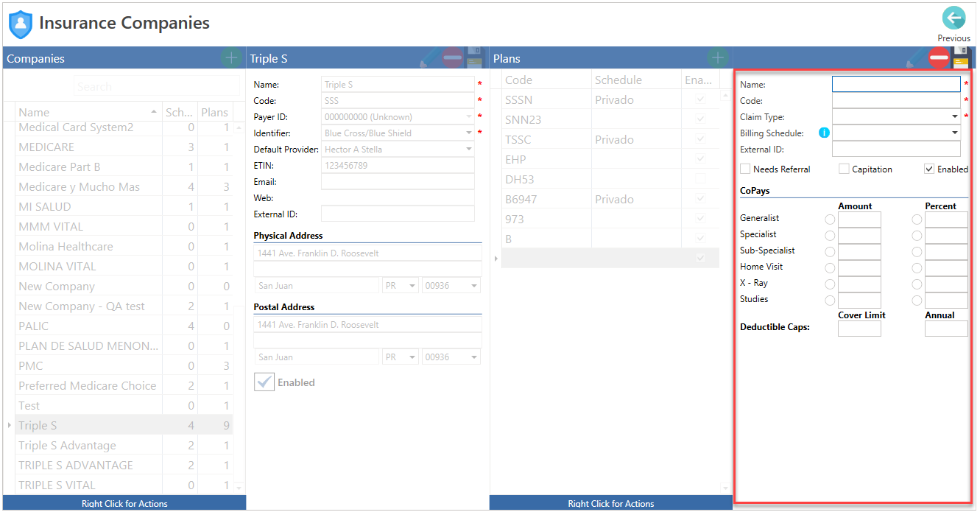Toggle the company Enabled checkbox
The image size is (980, 512).
(264, 382)
